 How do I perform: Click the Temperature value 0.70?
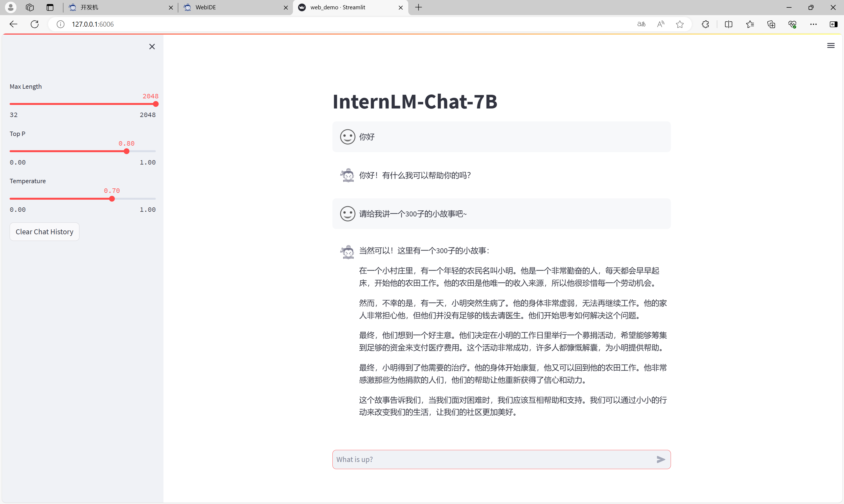tap(112, 191)
